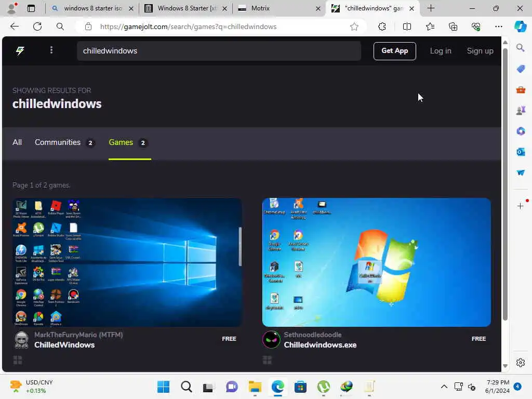
Task: Open Settings and more ellipsis menu
Action: (x=498, y=26)
